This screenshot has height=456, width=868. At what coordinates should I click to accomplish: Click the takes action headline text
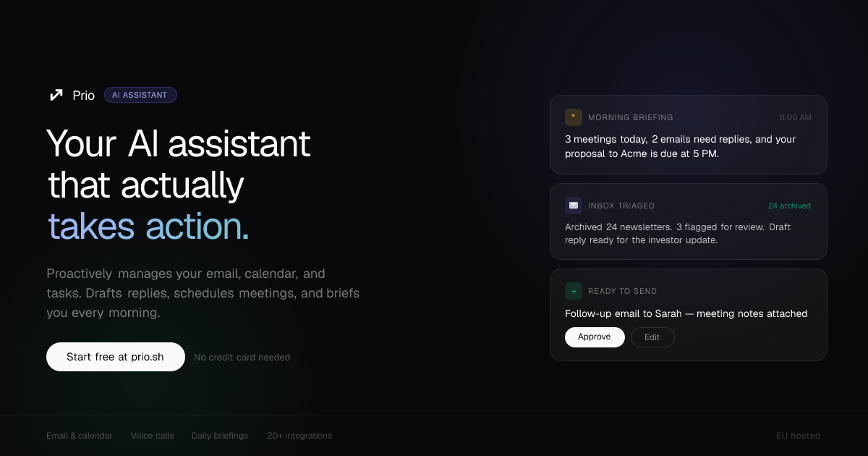[148, 226]
